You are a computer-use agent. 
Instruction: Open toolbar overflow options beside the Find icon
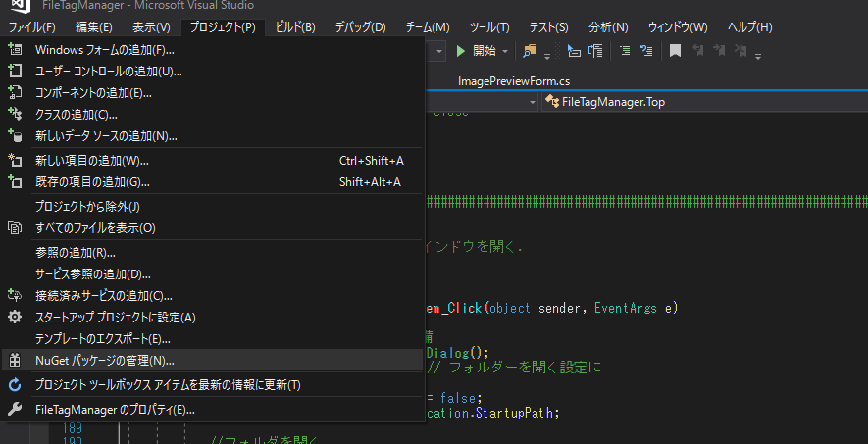[x=547, y=55]
